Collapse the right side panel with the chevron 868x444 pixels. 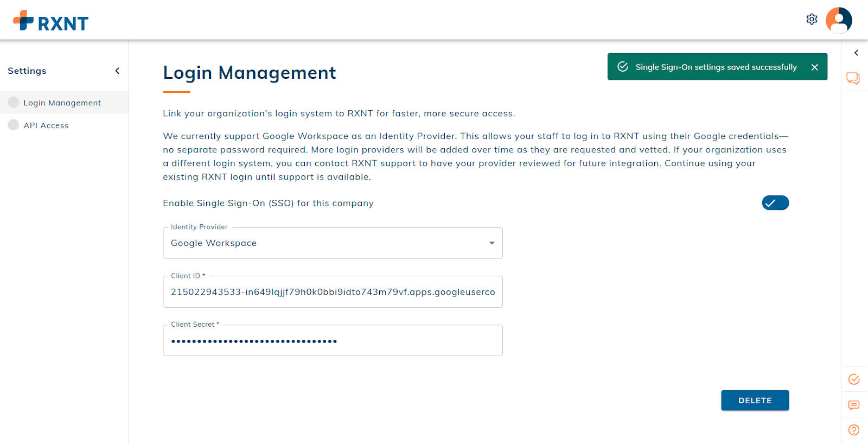(x=856, y=53)
